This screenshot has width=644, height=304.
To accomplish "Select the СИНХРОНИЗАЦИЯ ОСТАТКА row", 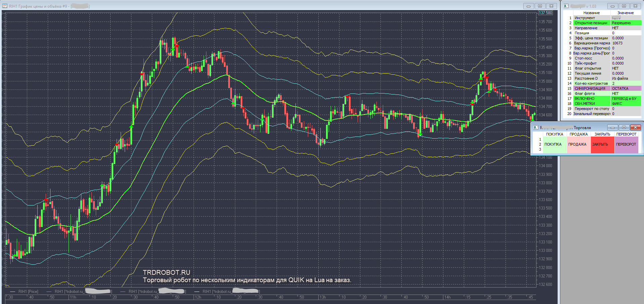I will (x=591, y=88).
